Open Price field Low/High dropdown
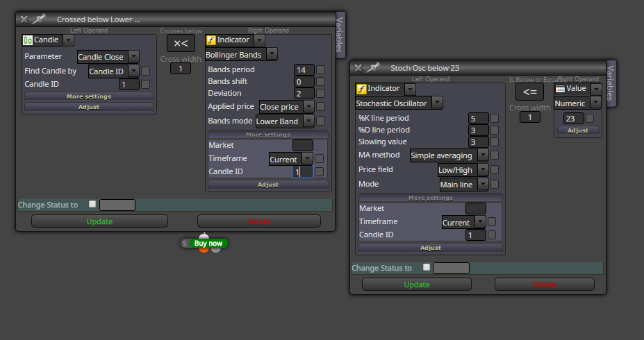 pyautogui.click(x=483, y=170)
